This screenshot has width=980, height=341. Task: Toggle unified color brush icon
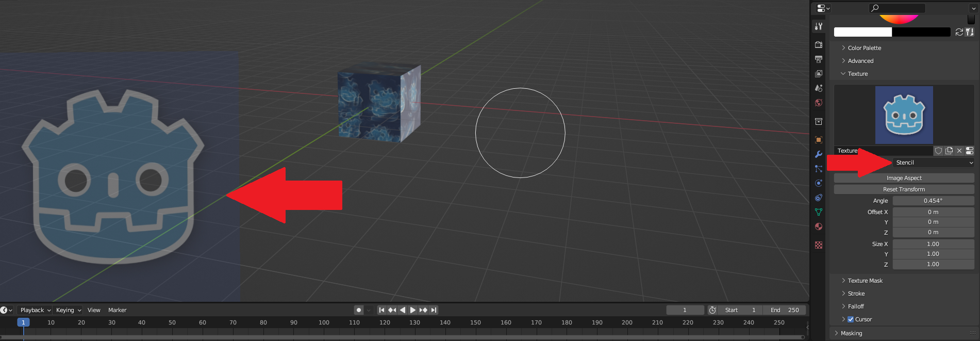pyautogui.click(x=970, y=32)
